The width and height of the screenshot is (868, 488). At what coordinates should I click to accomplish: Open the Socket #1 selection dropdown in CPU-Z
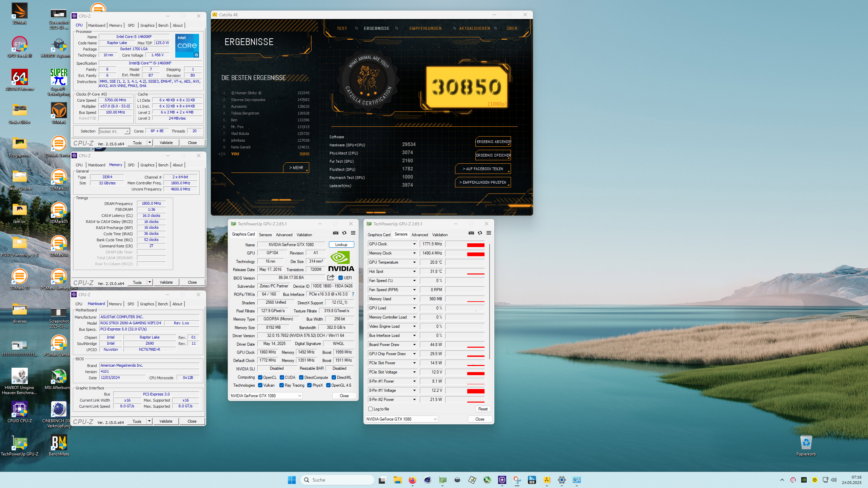pyautogui.click(x=114, y=131)
